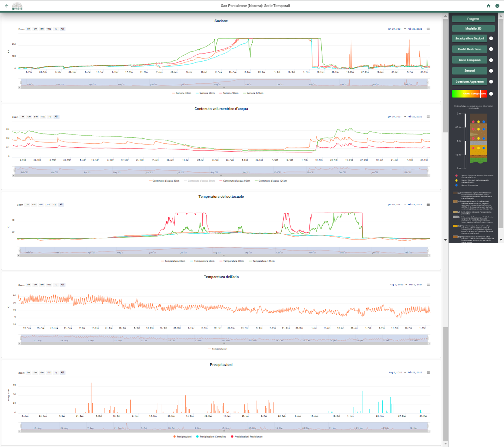
Task: Toggle Suzione 30cm series in legend
Action: pos(182,93)
